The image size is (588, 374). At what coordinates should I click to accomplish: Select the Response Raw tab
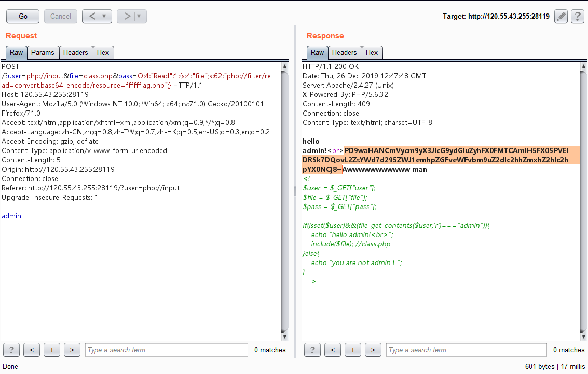[x=317, y=52]
